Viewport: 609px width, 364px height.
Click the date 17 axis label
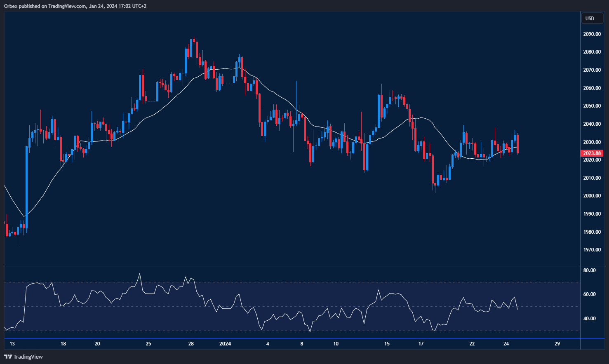(x=421, y=343)
